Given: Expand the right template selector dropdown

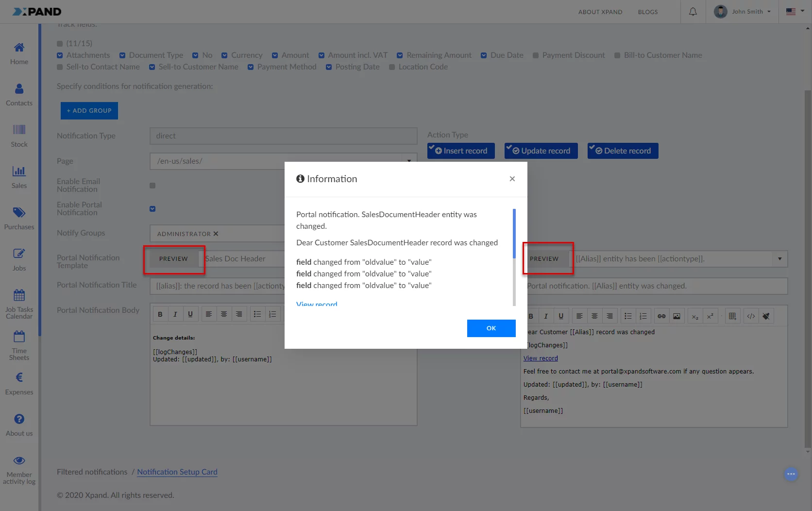Looking at the screenshot, I should tap(779, 259).
